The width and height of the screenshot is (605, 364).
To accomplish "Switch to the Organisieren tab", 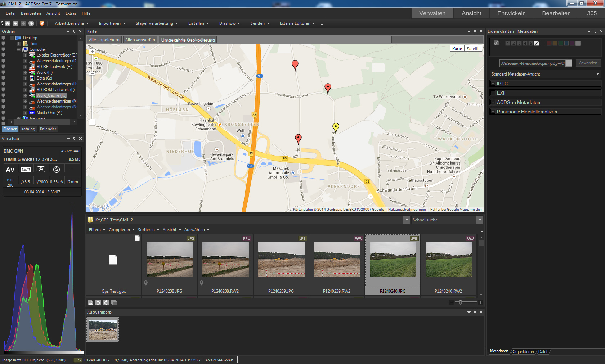I will (523, 352).
